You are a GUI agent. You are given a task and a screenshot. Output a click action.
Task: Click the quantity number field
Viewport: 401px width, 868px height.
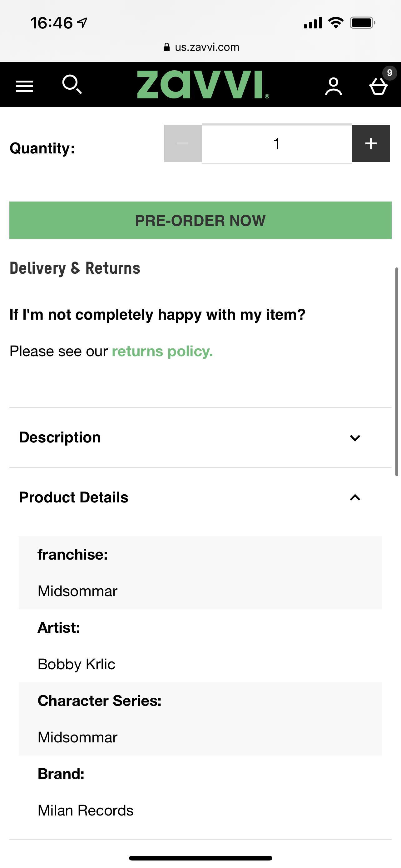point(277,143)
